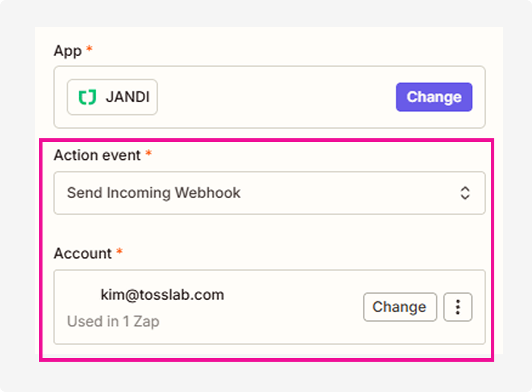This screenshot has height=392, width=532.
Task: Expand the Send Incoming Webhook dropdown
Action: (x=269, y=193)
